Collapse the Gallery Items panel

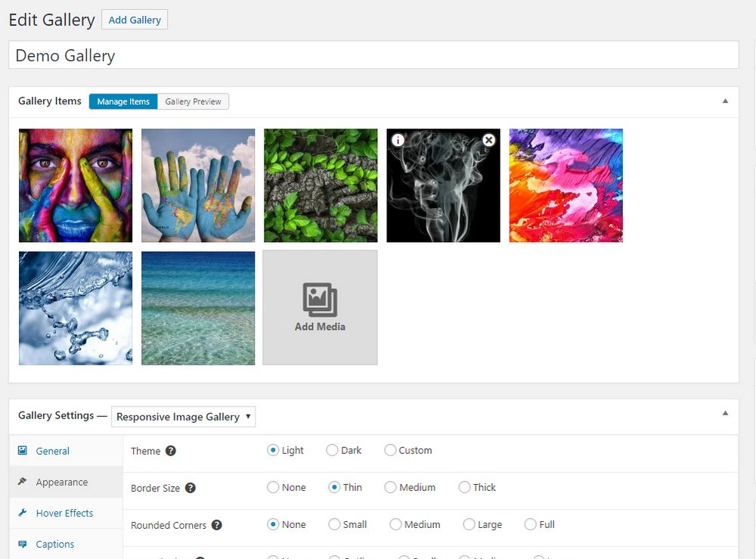(725, 101)
